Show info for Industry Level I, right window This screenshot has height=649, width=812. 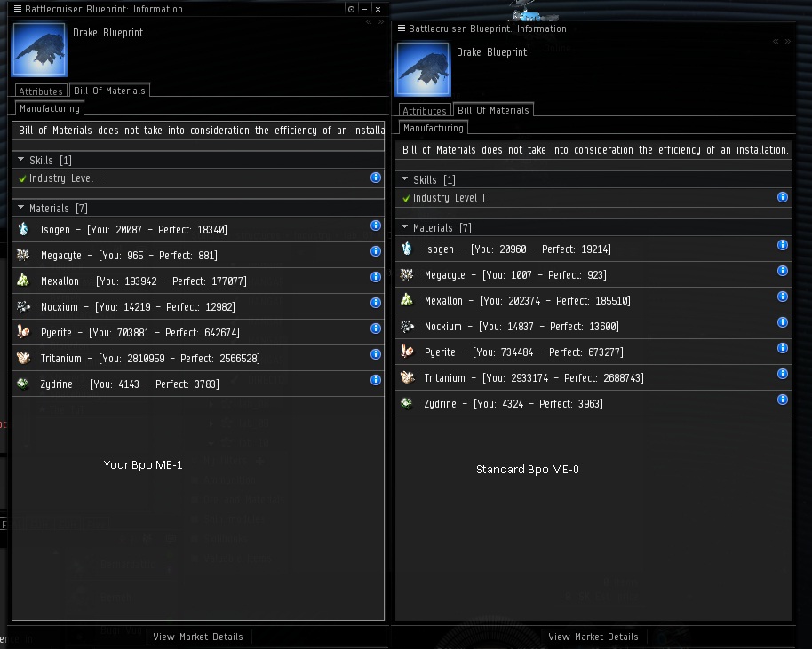(783, 197)
